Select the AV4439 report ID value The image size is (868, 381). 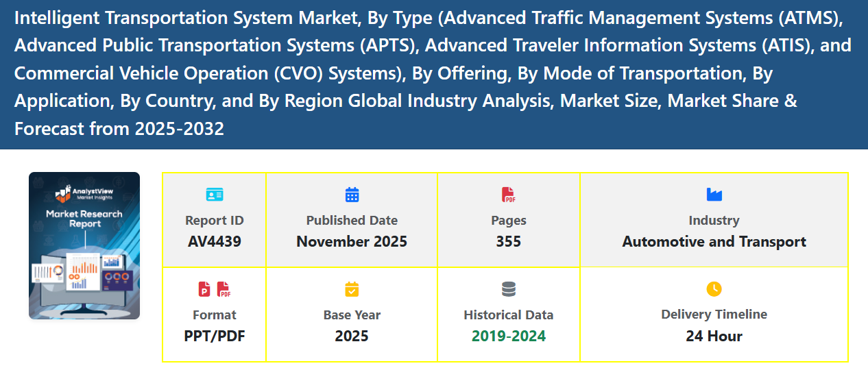coord(215,242)
